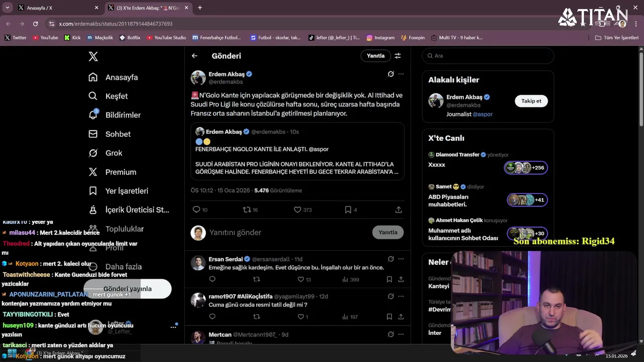The width and height of the screenshot is (644, 362).
Task: Click the Ara search box
Action: [x=488, y=56]
